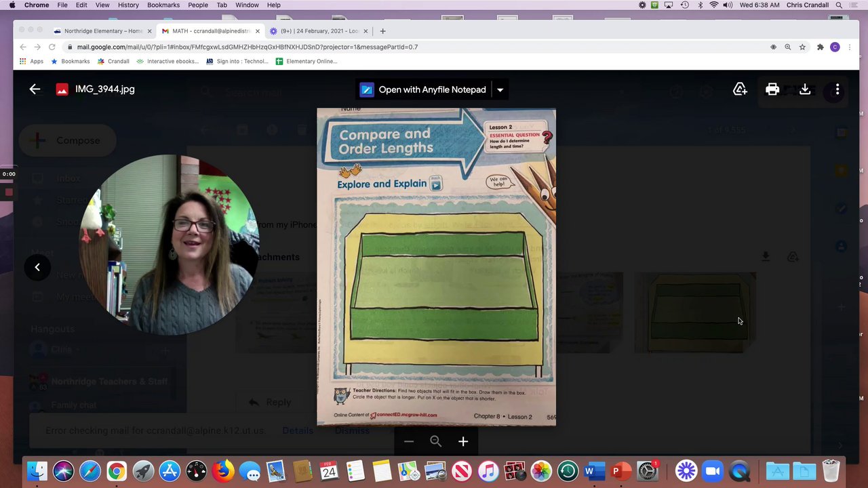Open the Loom app in the dock

[686, 470]
